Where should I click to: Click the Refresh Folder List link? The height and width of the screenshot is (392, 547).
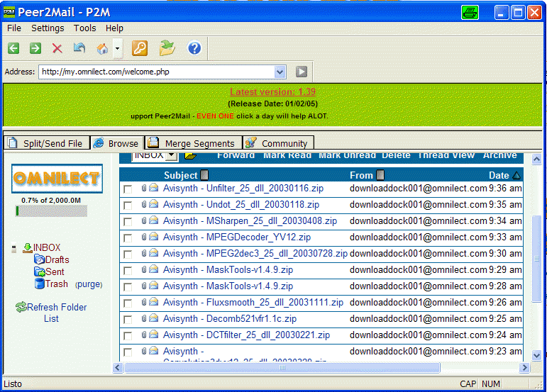pyautogui.click(x=51, y=313)
